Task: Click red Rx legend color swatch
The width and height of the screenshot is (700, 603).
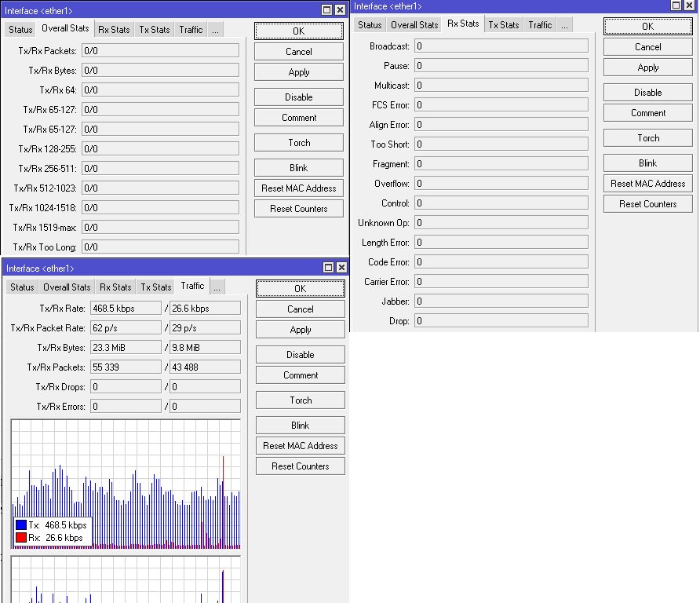Action: (x=21, y=537)
